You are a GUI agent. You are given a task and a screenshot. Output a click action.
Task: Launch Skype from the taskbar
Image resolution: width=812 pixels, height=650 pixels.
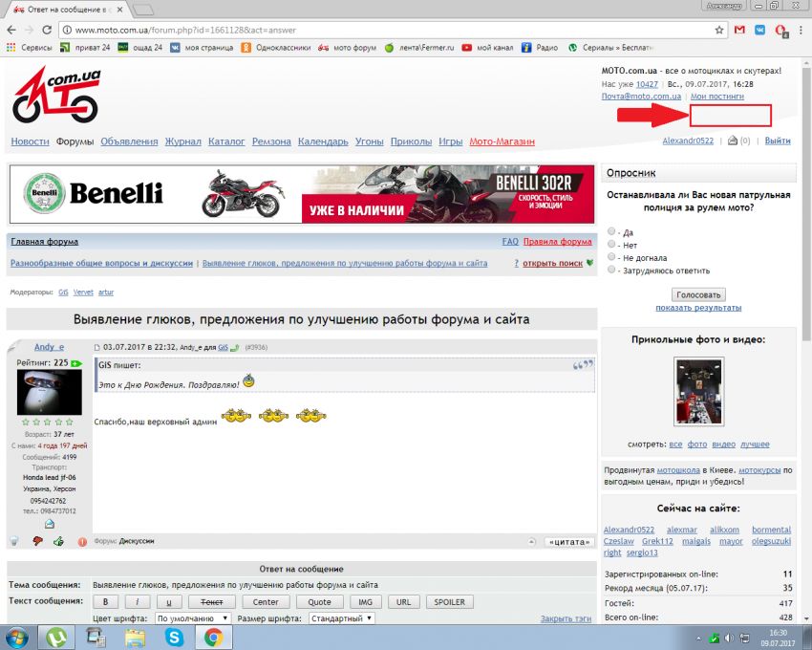[x=173, y=636]
